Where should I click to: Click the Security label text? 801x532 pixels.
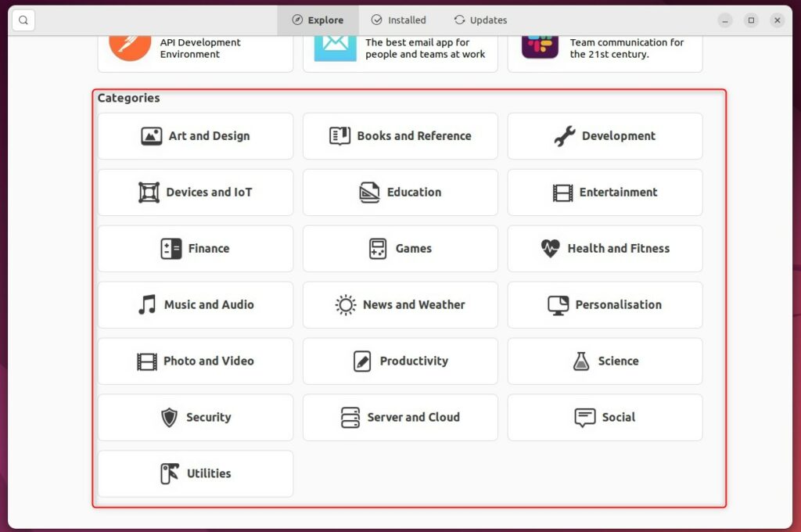tap(208, 417)
